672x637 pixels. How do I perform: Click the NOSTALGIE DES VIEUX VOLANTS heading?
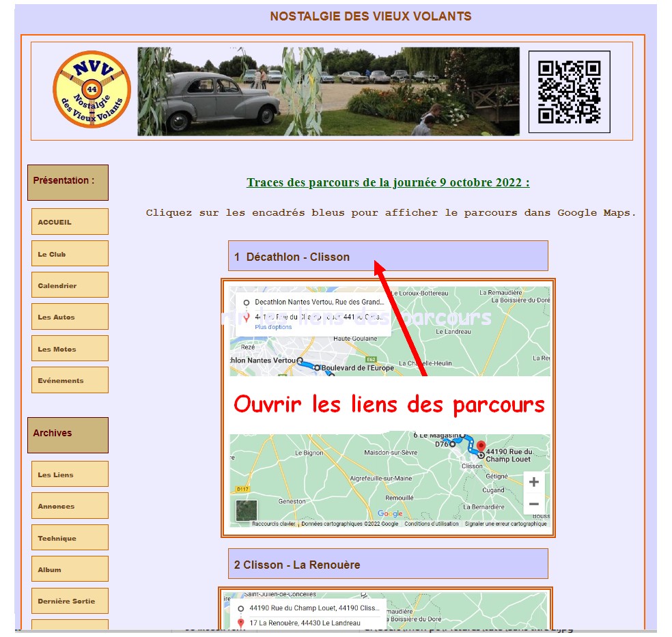(371, 16)
